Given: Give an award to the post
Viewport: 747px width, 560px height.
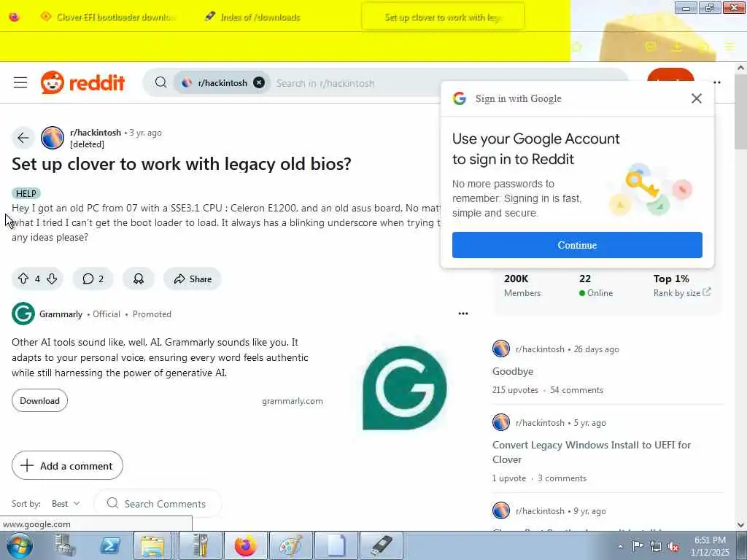Looking at the screenshot, I should coord(139,279).
